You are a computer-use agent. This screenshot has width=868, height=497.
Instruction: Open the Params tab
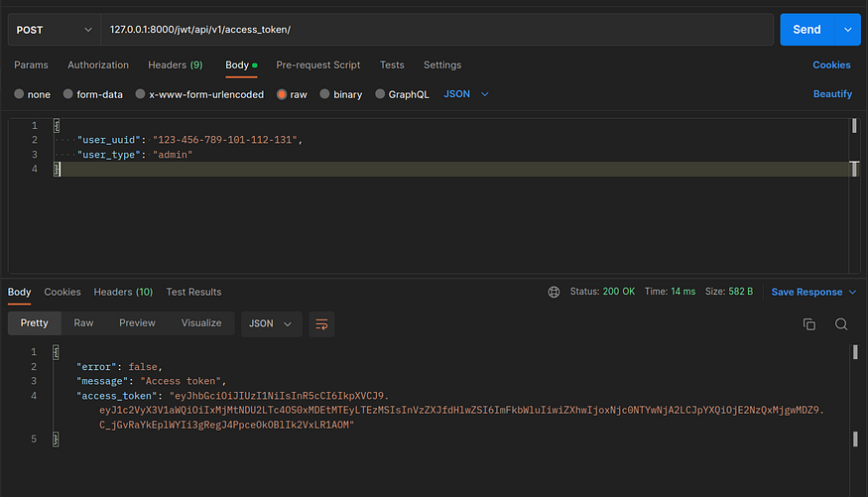[x=31, y=65]
